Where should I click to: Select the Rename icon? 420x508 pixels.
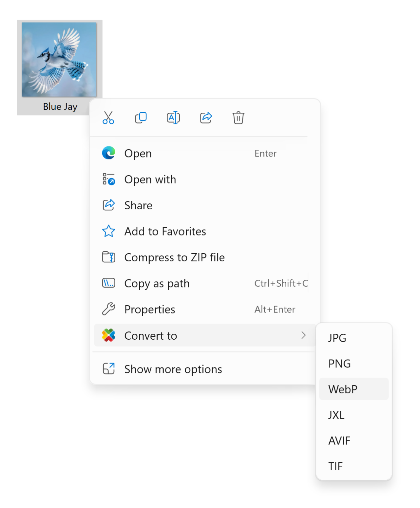[173, 118]
